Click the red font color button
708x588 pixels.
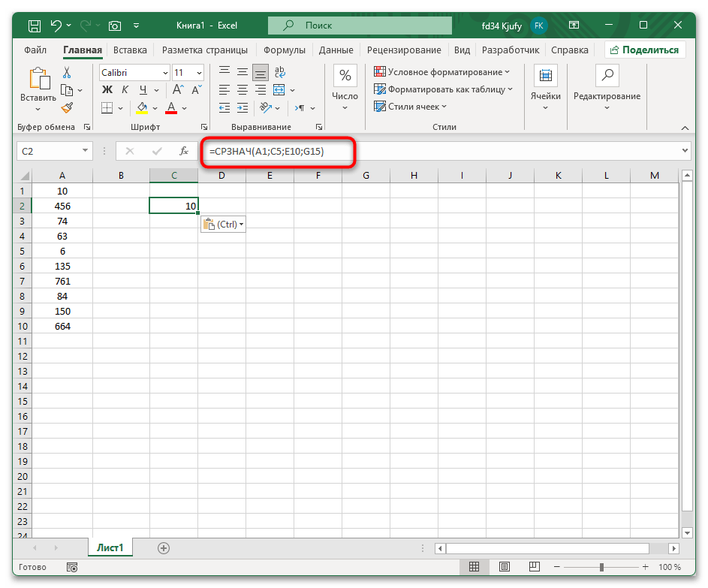(x=171, y=108)
